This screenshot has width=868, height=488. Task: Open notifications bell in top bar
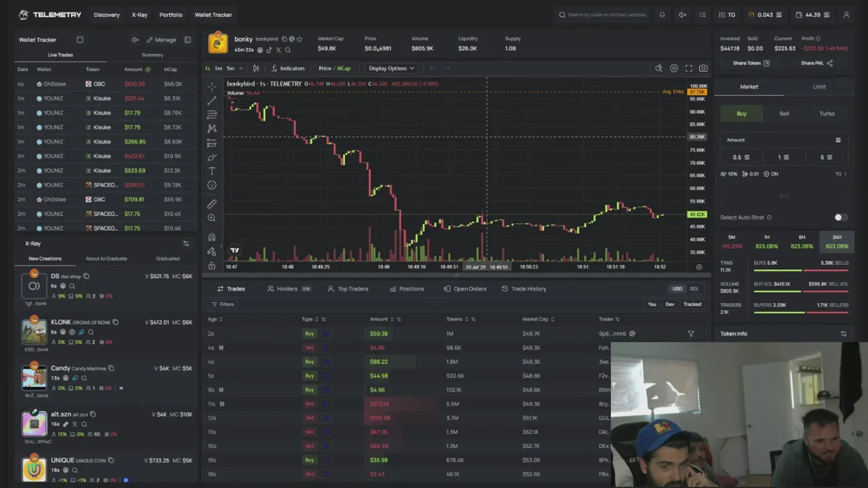662,15
